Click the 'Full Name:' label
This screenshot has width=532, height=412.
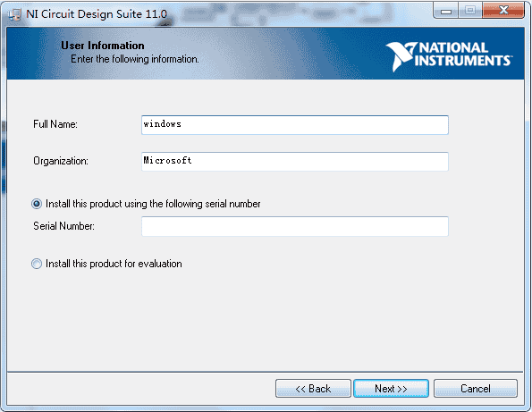pyautogui.click(x=55, y=124)
